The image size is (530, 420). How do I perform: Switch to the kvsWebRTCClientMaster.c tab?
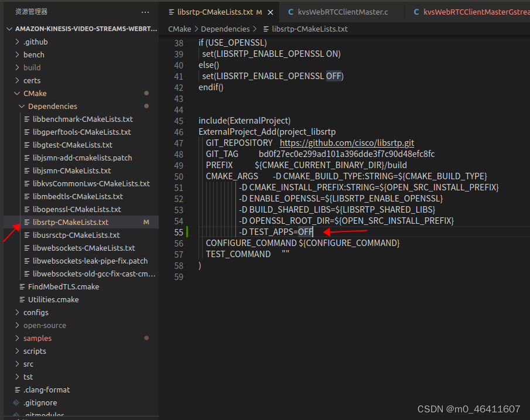(x=342, y=12)
